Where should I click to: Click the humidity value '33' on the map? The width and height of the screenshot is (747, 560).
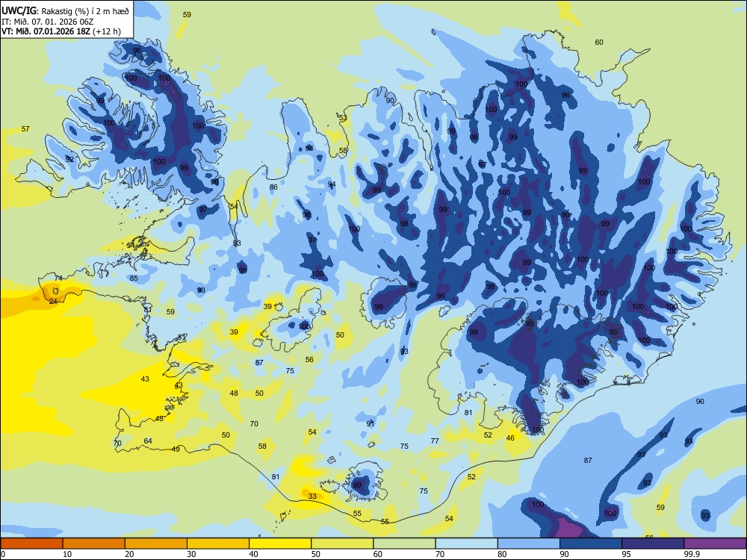pyautogui.click(x=312, y=497)
